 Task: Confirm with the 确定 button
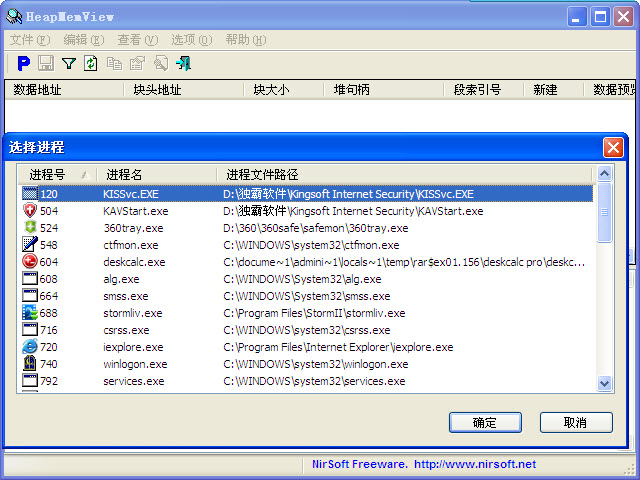pyautogui.click(x=485, y=422)
